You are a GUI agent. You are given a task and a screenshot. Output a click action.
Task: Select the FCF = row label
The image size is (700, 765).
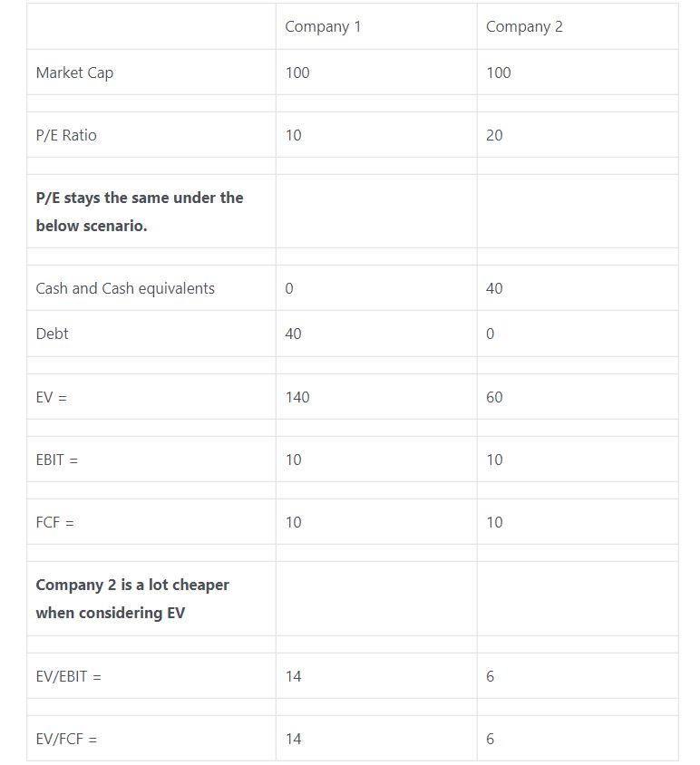coord(54,522)
